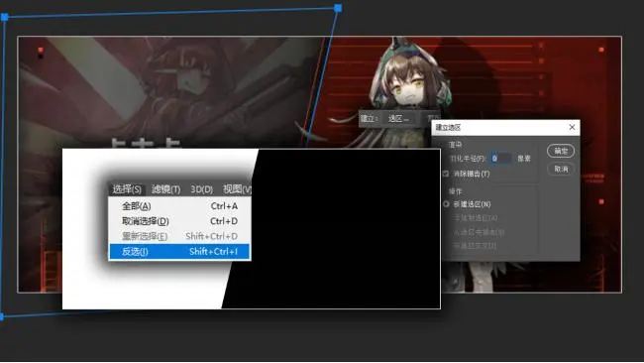
Task: Click the bottom-left transform handle
Action: tap(2, 316)
